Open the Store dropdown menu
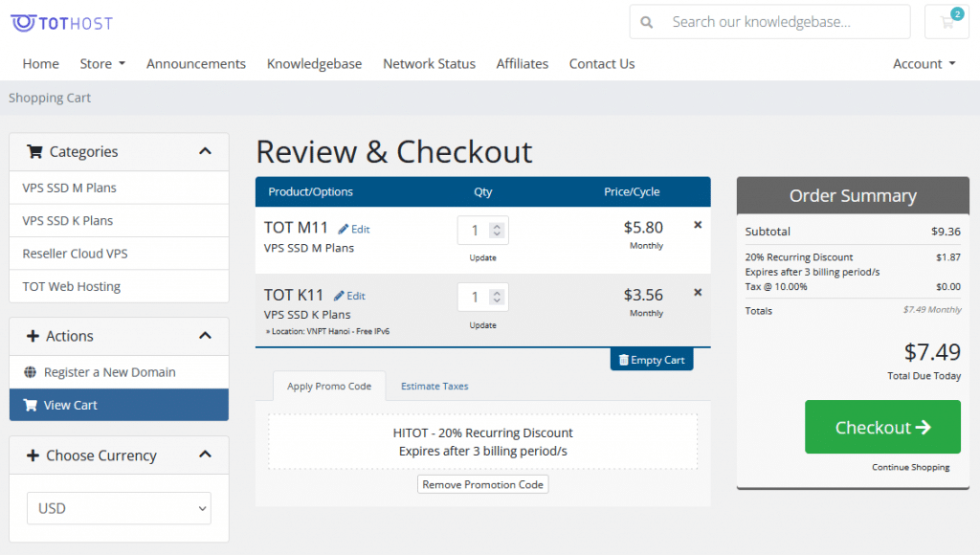The width and height of the screenshot is (980, 555). (102, 64)
